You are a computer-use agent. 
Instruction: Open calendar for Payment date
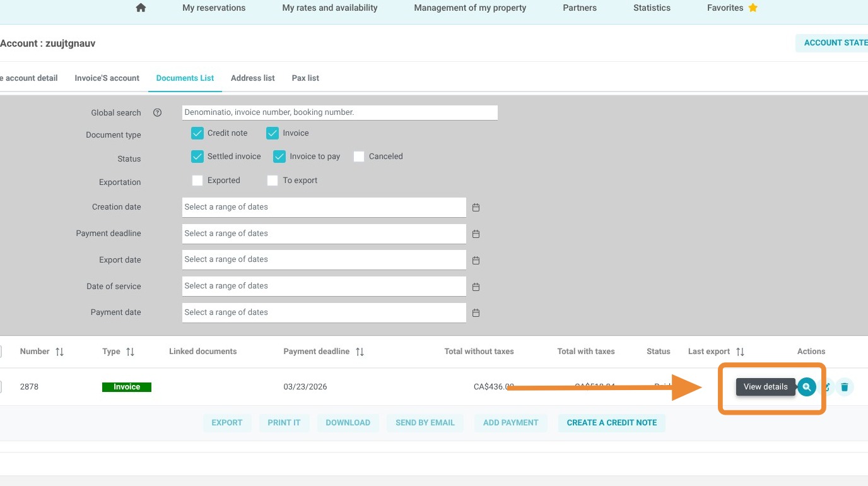coord(476,312)
